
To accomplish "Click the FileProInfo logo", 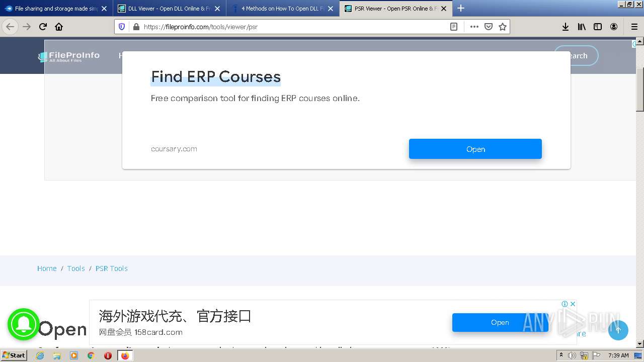I will pos(69,56).
